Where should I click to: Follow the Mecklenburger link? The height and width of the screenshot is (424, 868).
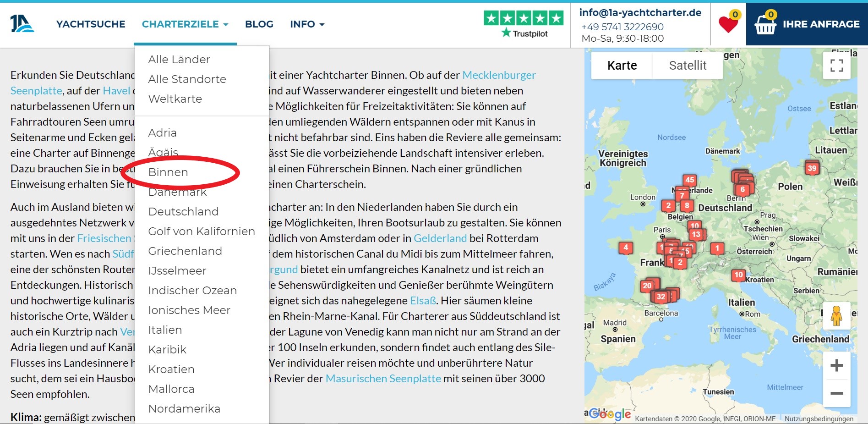[499, 75]
